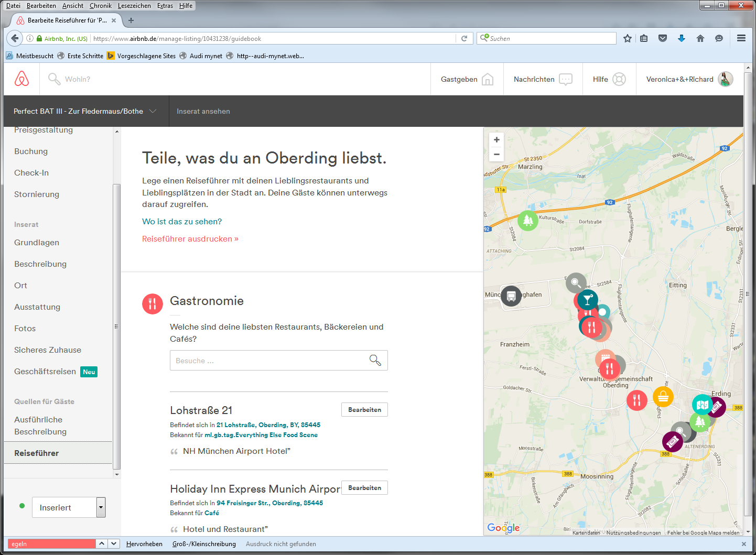Click the Airbnb logo icon
Viewport: 756px width, 555px height.
pyautogui.click(x=21, y=79)
